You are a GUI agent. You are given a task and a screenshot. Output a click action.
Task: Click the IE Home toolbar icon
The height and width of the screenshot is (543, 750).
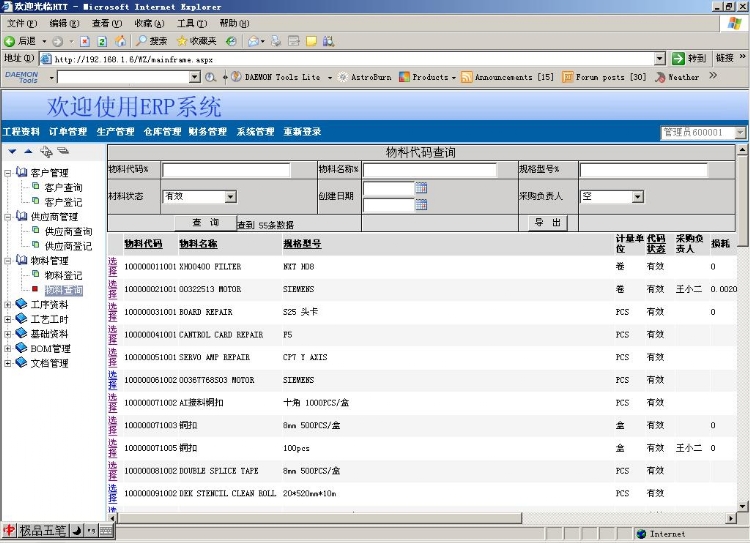pos(120,41)
